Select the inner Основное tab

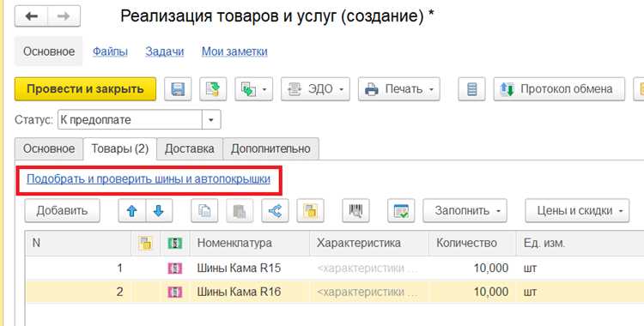[49, 148]
